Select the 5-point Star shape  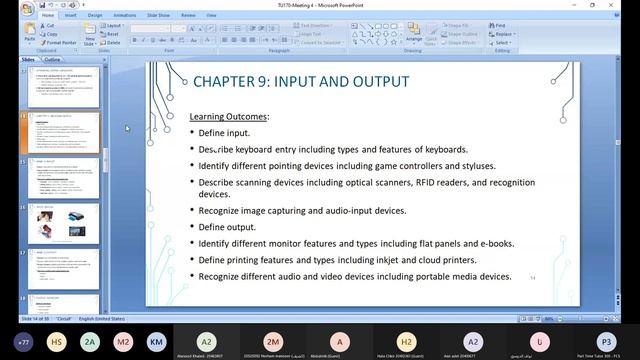coord(394,42)
